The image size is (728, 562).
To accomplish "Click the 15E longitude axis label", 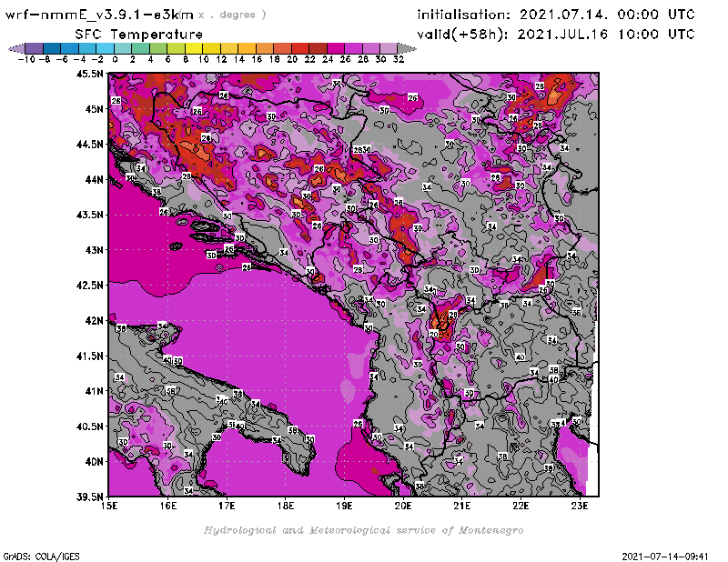I will (109, 506).
